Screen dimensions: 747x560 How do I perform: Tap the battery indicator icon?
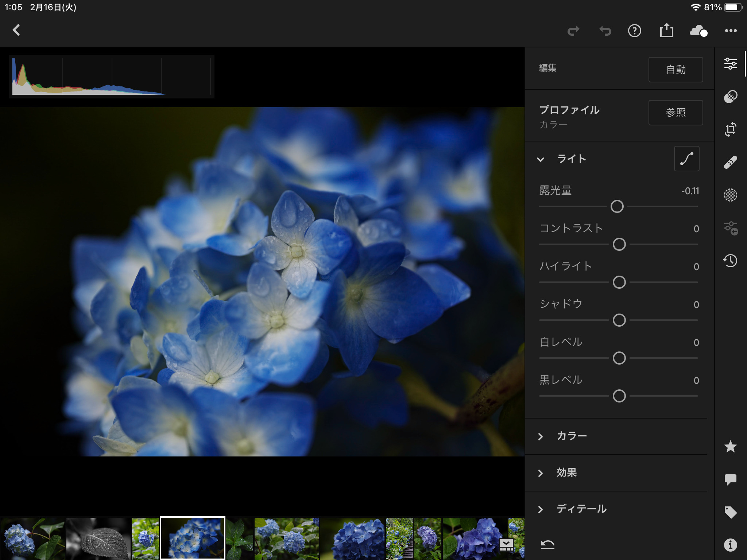733,7
